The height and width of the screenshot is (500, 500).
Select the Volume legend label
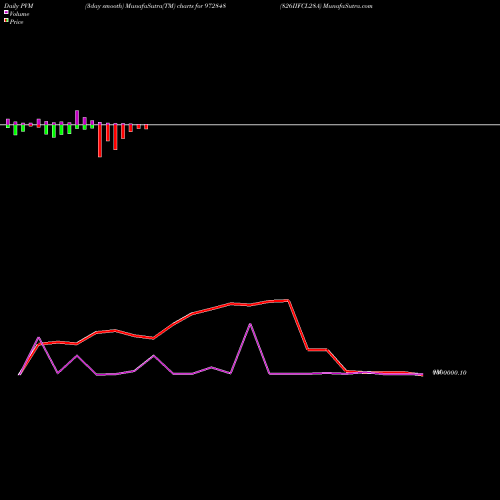click(x=19, y=14)
